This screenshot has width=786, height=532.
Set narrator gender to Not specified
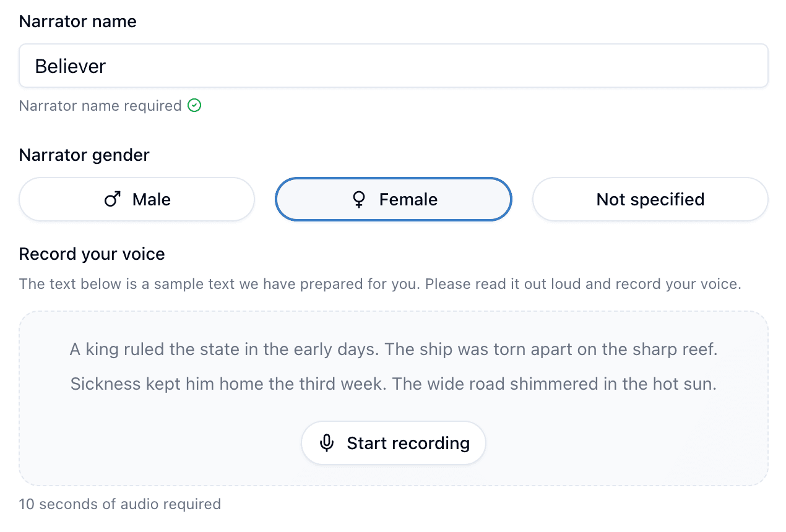[x=650, y=199]
